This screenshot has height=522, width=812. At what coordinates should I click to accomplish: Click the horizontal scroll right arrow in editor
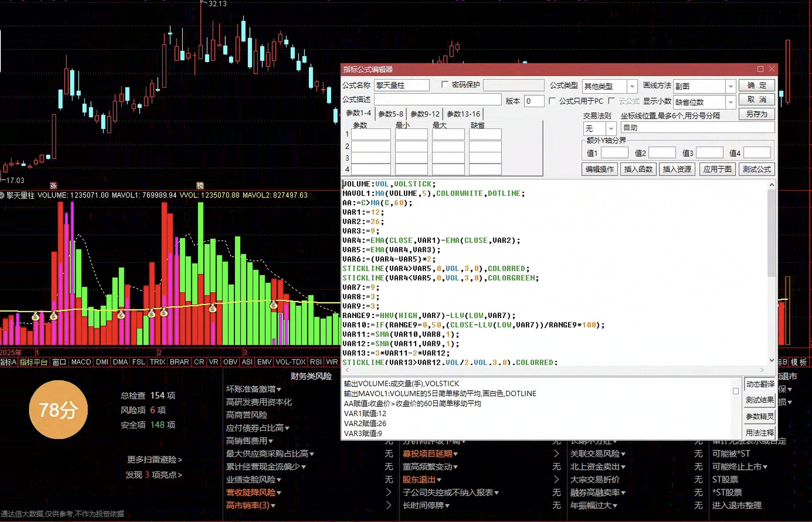pos(762,370)
